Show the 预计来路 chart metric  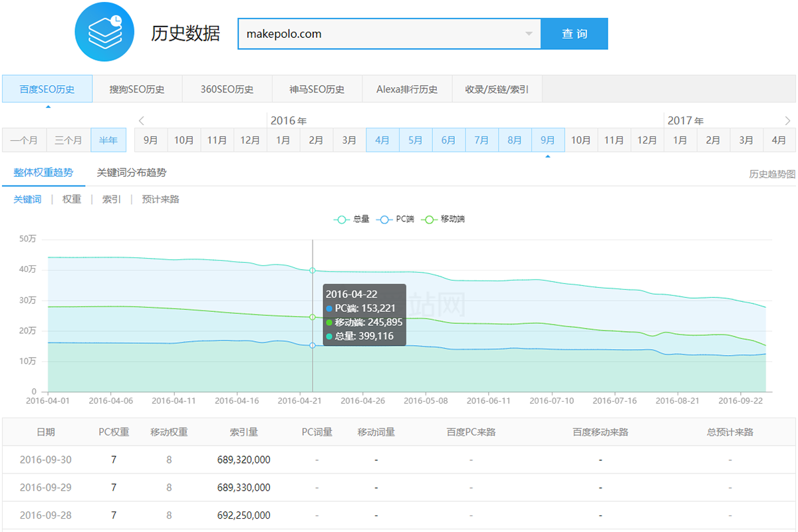point(160,199)
